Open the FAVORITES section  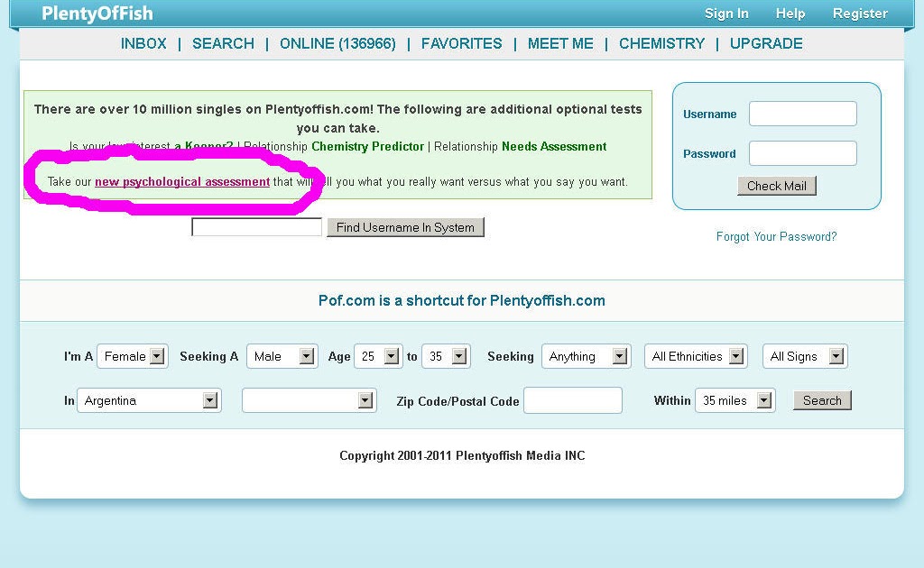point(461,43)
